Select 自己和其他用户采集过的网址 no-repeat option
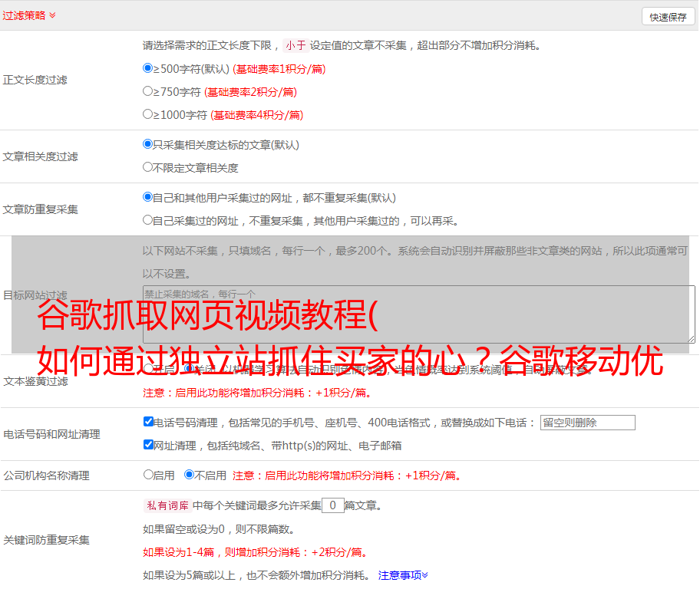The image size is (700, 589). click(x=148, y=197)
